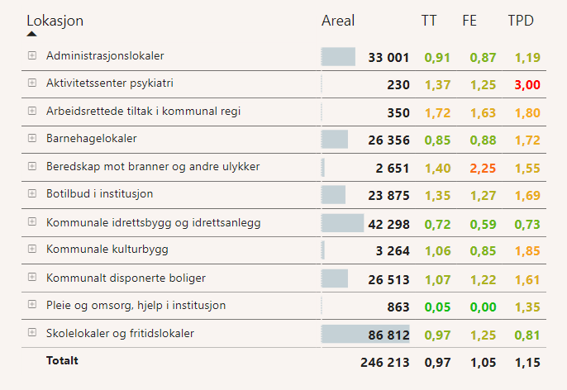Select the Skolelokaler area data bar
The height and width of the screenshot is (390, 567).
pos(365,334)
